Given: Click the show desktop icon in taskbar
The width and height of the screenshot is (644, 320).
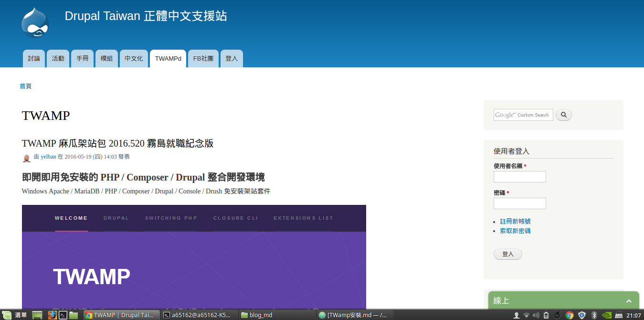Looking at the screenshot, I should tap(37, 315).
